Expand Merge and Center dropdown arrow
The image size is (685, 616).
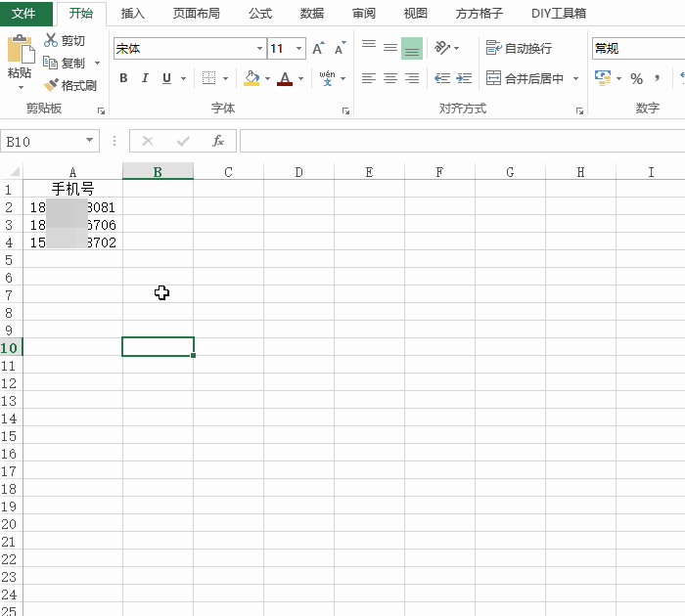click(575, 78)
